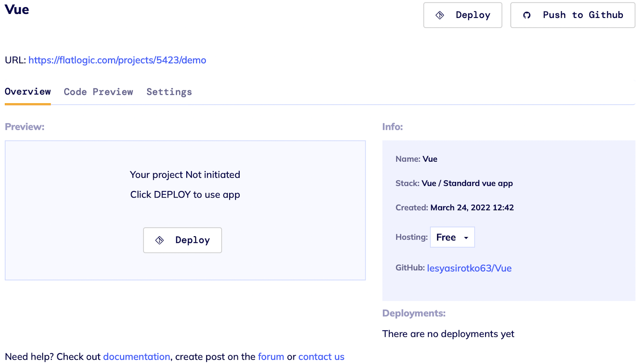638x364 pixels.
Task: Click the 'Hosting:' label
Action: [412, 237]
